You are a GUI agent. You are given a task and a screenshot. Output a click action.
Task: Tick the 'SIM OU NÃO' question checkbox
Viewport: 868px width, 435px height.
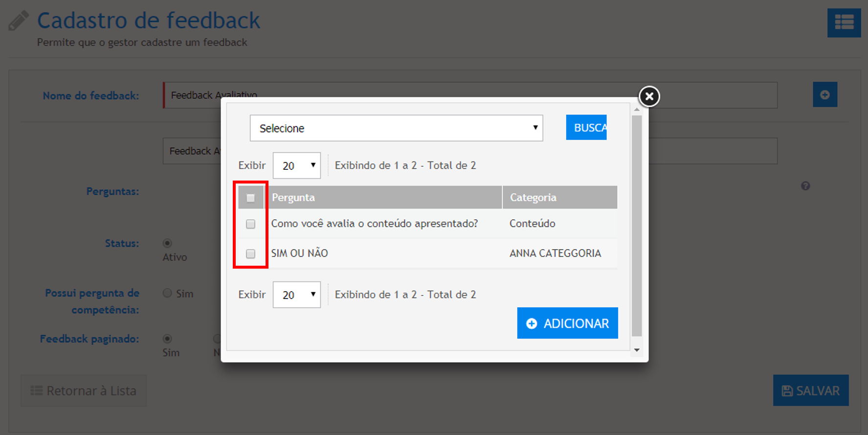[x=250, y=254]
